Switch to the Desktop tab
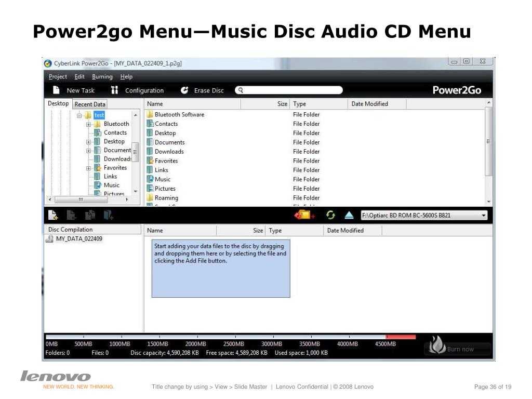The height and width of the screenshot is (399, 532). click(x=58, y=103)
